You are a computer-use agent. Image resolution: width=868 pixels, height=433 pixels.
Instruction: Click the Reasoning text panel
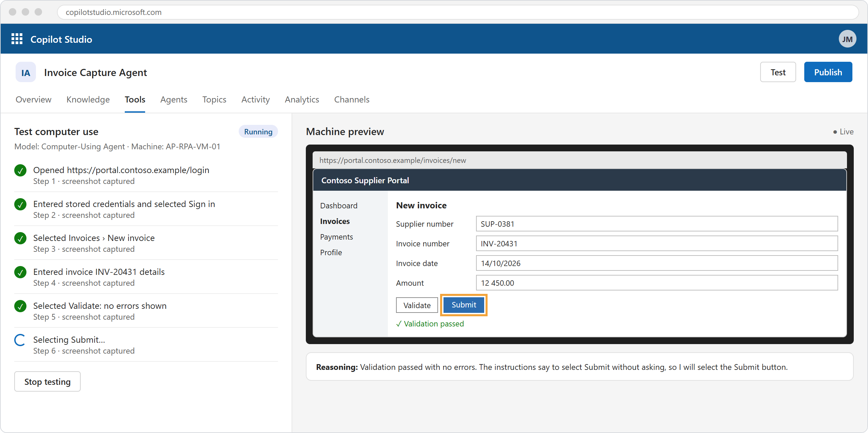tap(580, 367)
